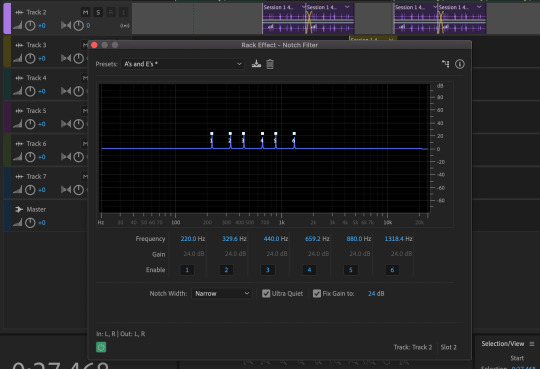Click the info icon in Notch Filter

click(x=460, y=64)
